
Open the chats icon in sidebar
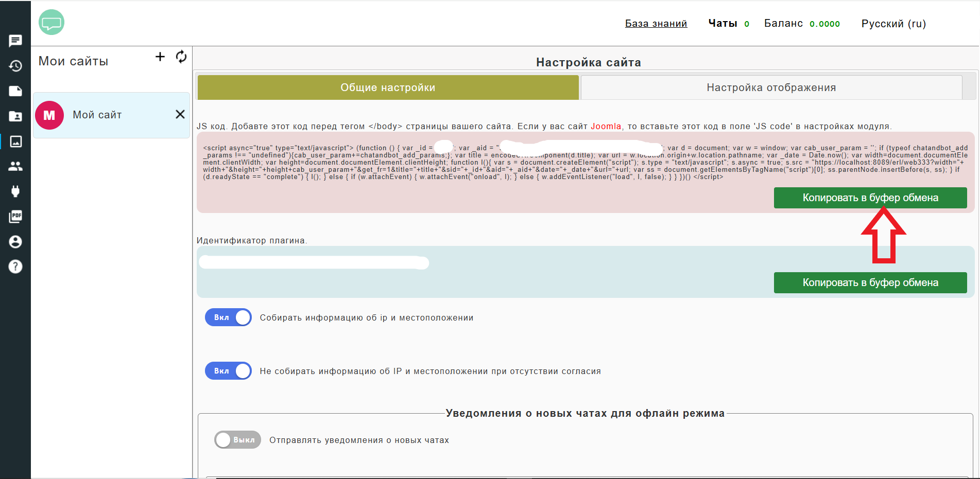[x=15, y=41]
